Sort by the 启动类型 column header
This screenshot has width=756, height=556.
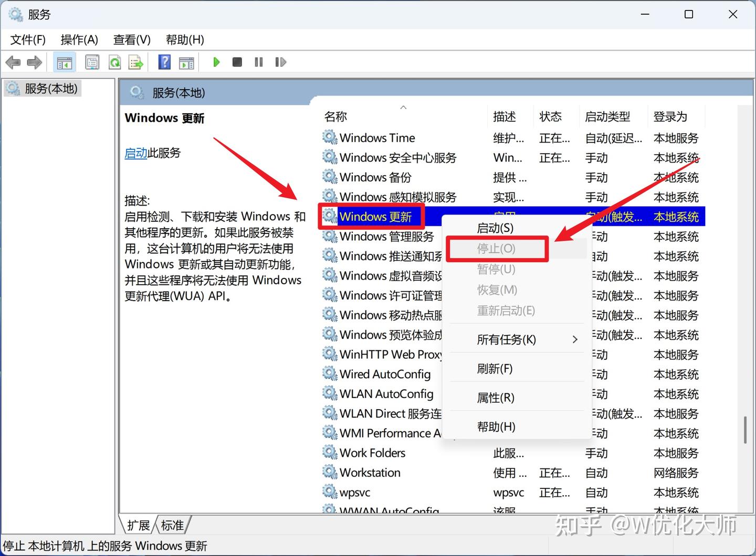[614, 116]
